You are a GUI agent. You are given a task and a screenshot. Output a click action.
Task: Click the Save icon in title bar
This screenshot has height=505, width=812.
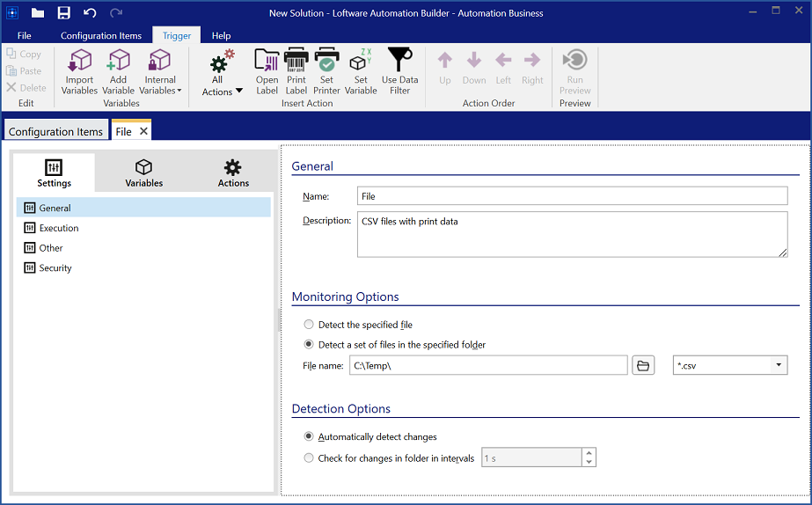coord(63,13)
